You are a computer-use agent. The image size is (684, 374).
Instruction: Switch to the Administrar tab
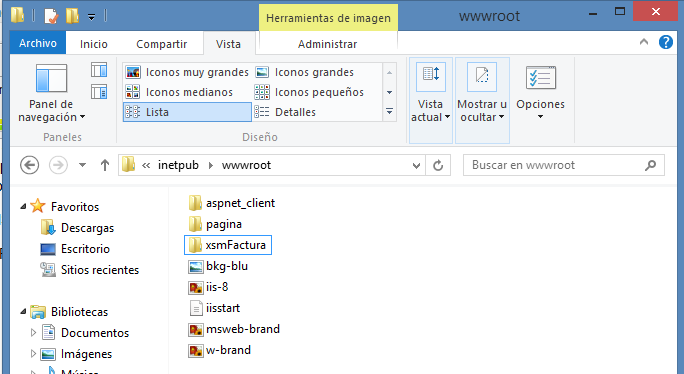point(328,44)
